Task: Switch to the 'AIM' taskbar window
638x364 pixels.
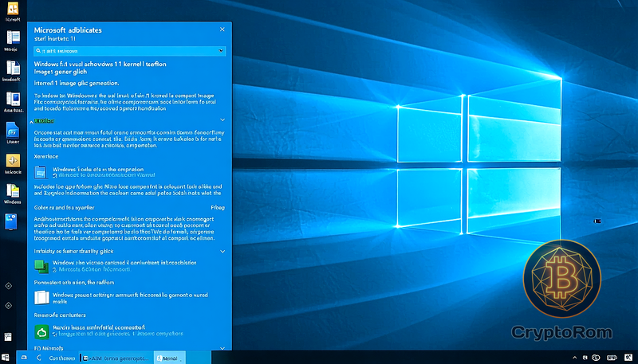Action: 116,358
